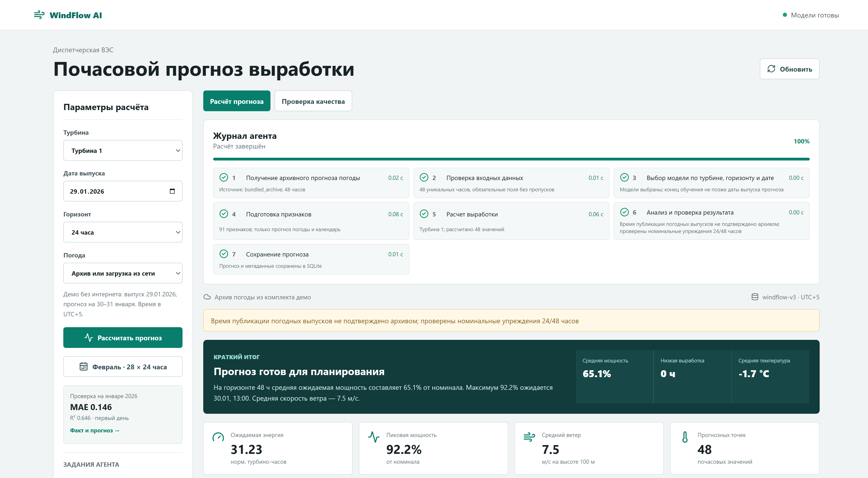Click the wind icon on Средний ветер card

click(x=529, y=437)
